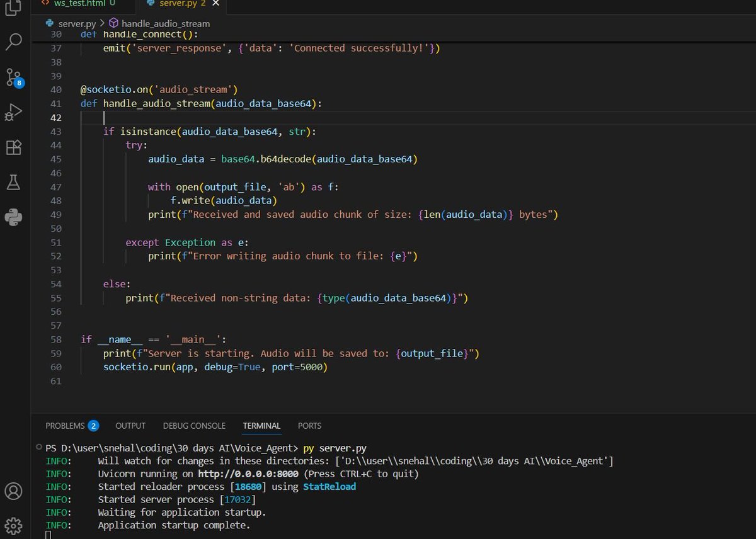Click handle_audio_stream in the breadcrumb
Viewport: 756px width, 539px height.
coord(166,23)
